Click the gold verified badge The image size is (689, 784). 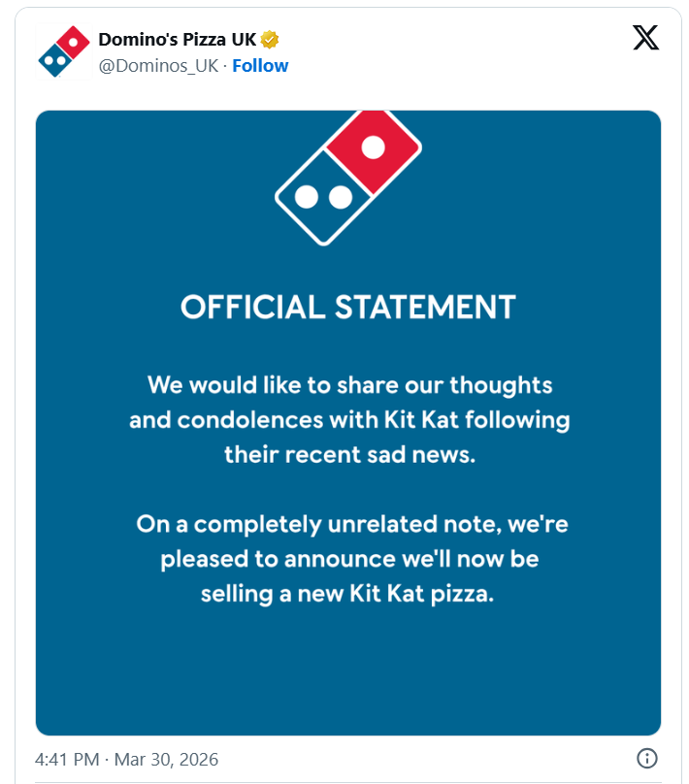271,40
